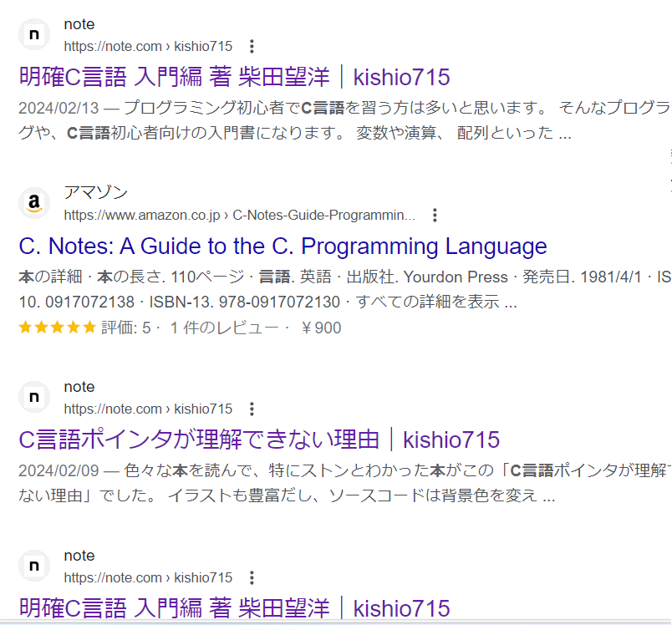Image resolution: width=672 pixels, height=625 pixels.
Task: Click note.com URL of the bottom result
Action: click(148, 577)
